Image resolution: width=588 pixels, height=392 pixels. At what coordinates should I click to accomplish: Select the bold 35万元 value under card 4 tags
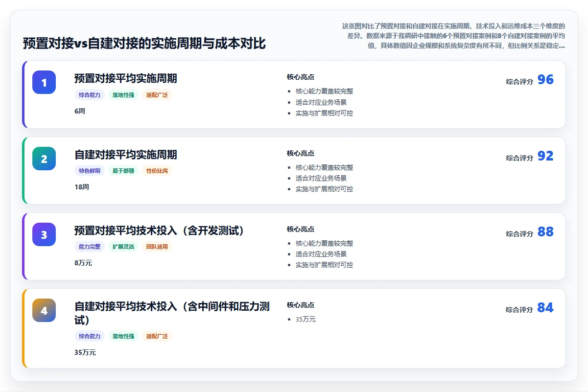[x=85, y=352]
